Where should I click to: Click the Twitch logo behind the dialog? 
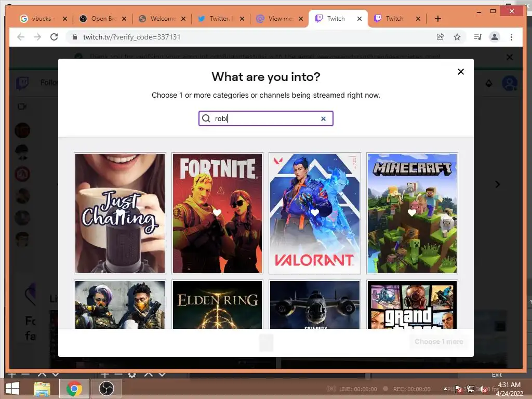tap(22, 83)
